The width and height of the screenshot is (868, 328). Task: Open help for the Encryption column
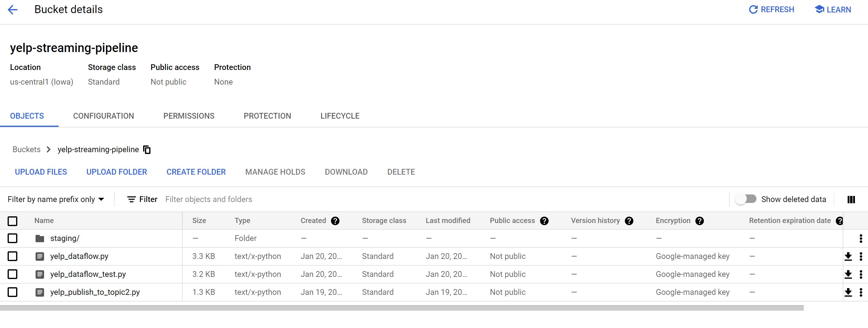(x=700, y=221)
